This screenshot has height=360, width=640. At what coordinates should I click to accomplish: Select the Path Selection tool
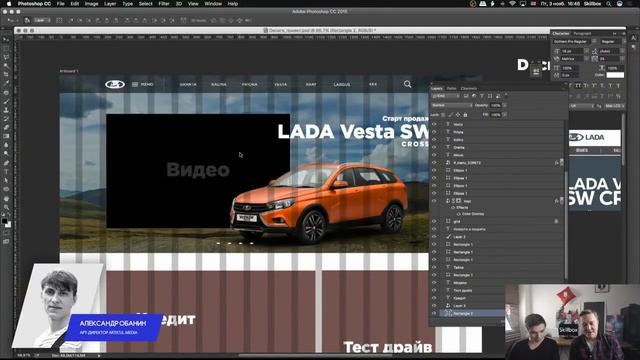(6, 180)
